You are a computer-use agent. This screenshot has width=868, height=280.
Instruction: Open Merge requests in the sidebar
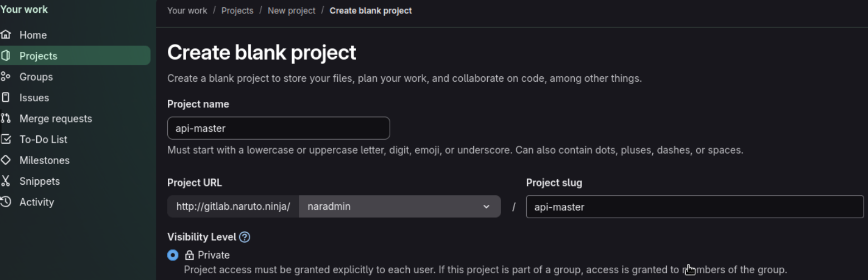(x=56, y=119)
